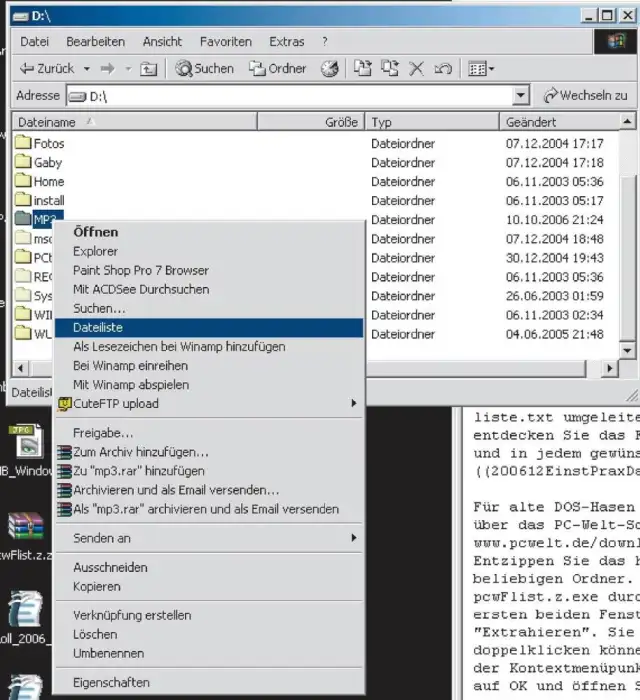Click the delete X toolbar icon
The height and width of the screenshot is (700, 640).
[417, 69]
